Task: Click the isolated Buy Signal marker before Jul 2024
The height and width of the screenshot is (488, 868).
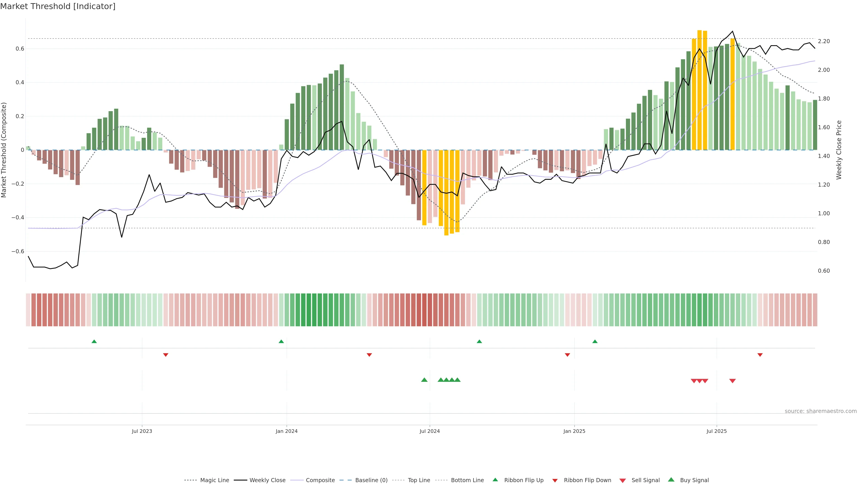Action: coord(424,380)
